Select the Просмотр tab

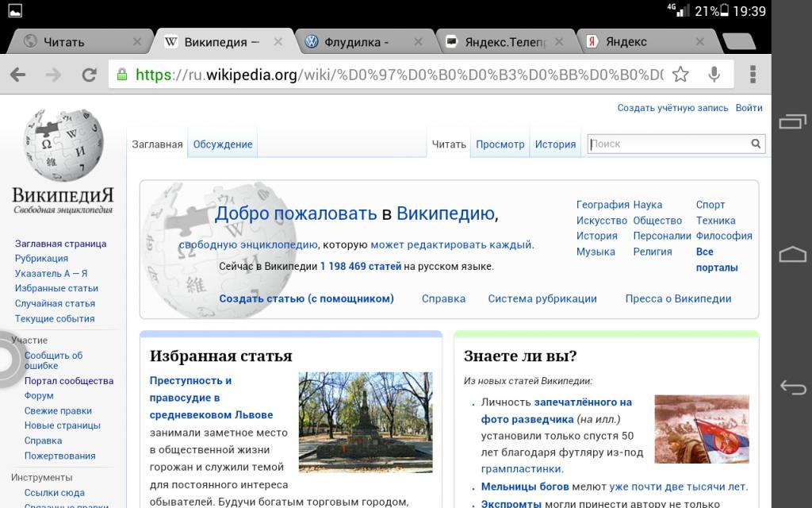pos(500,144)
